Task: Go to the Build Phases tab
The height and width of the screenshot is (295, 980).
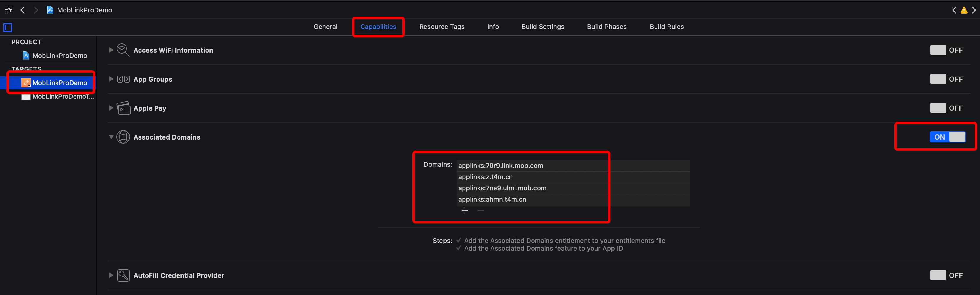Action: pos(607,27)
